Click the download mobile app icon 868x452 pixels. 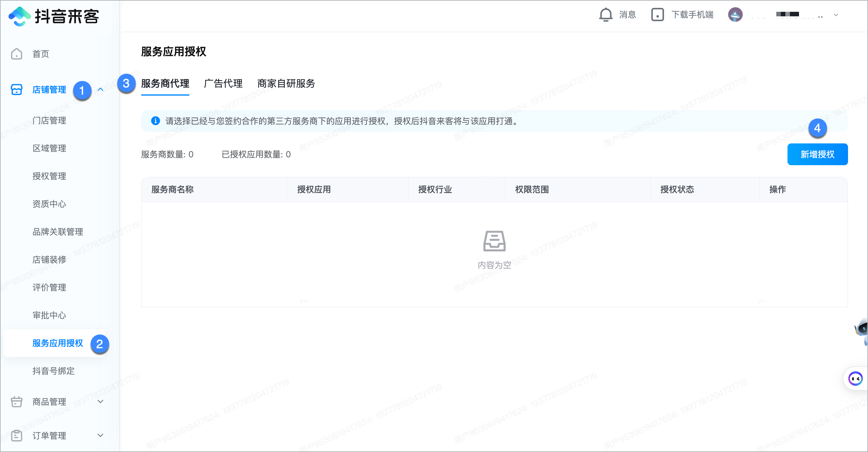(657, 15)
